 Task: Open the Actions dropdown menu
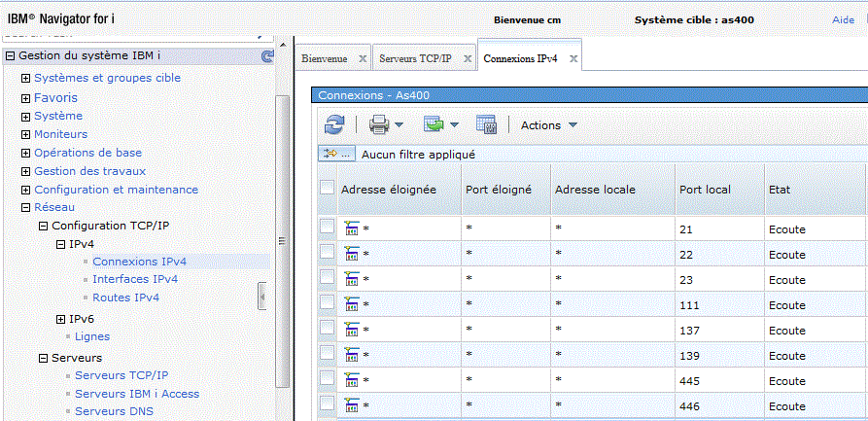(549, 125)
